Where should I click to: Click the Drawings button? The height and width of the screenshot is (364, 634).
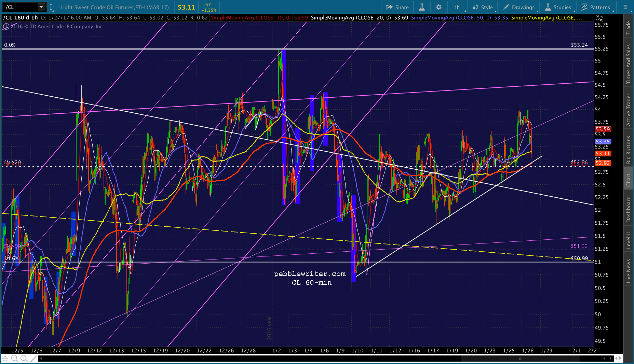[x=519, y=7]
